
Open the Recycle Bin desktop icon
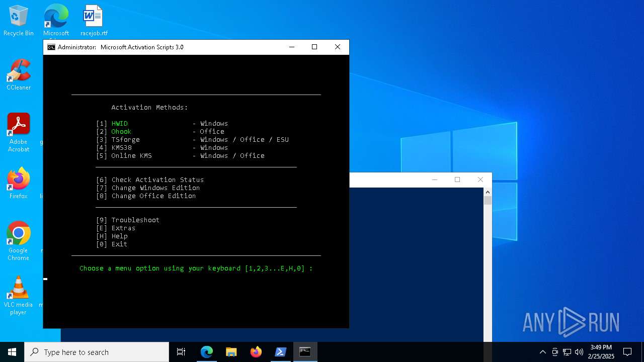[19, 21]
